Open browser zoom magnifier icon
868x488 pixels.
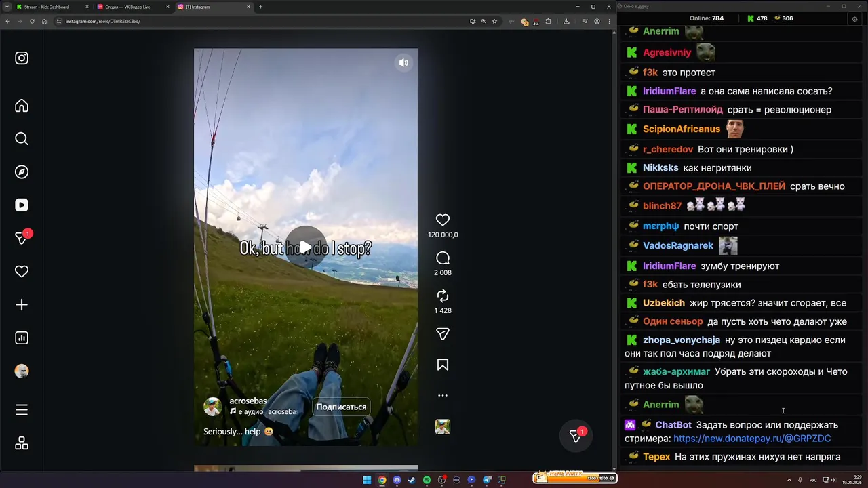point(484,21)
